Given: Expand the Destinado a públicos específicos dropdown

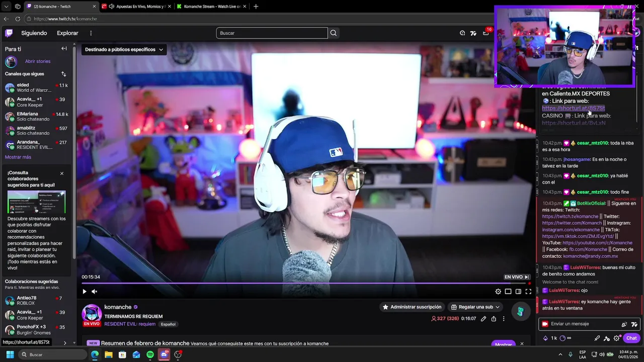Looking at the screenshot, I should (124, 50).
